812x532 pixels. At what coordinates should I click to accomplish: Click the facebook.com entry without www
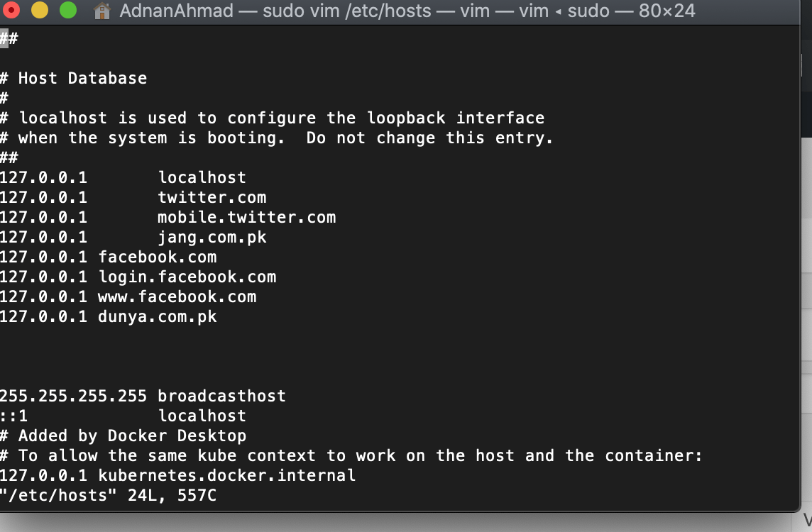pos(108,257)
